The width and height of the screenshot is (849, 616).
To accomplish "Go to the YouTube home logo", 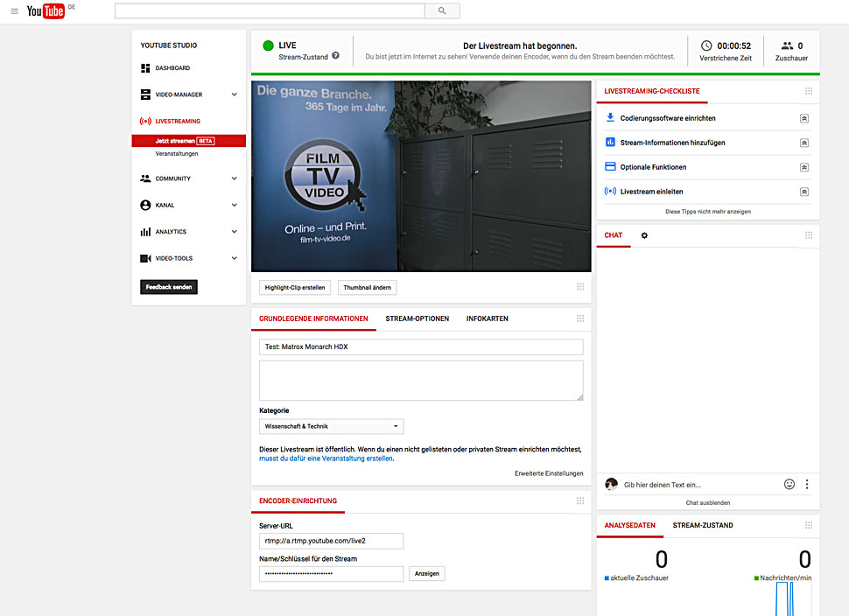I will pos(46,10).
